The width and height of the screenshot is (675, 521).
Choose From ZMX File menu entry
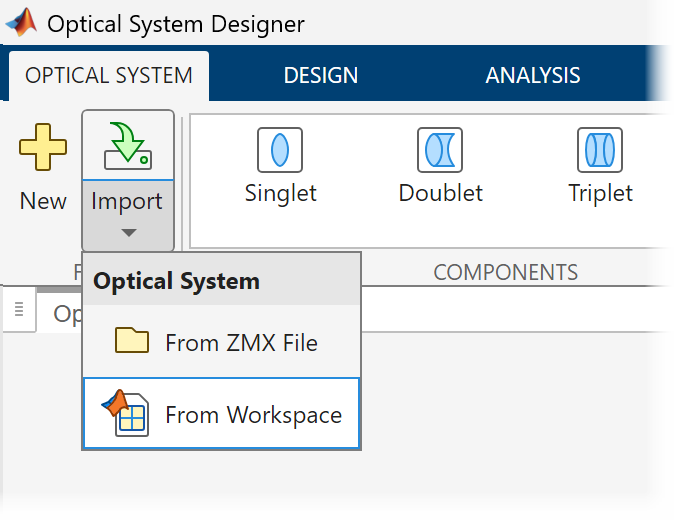tap(221, 342)
